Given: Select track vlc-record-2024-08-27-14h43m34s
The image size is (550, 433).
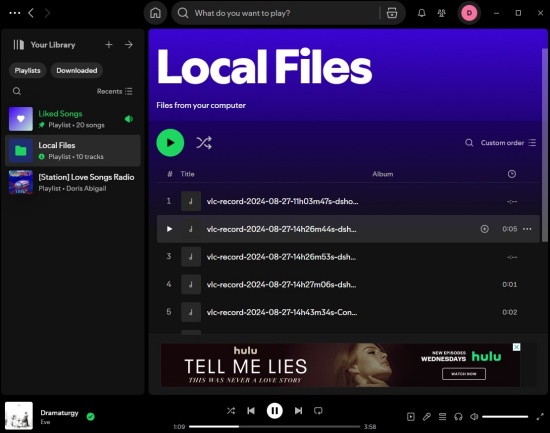Looking at the screenshot, I should click(348, 312).
